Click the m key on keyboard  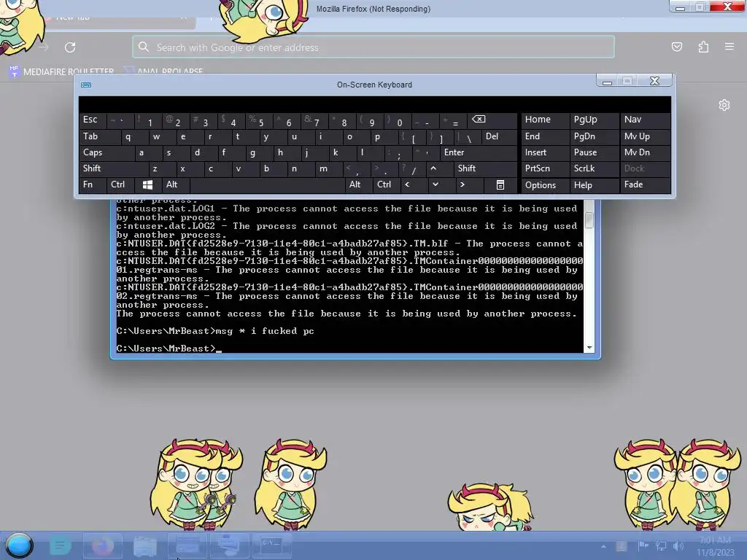[329, 168]
